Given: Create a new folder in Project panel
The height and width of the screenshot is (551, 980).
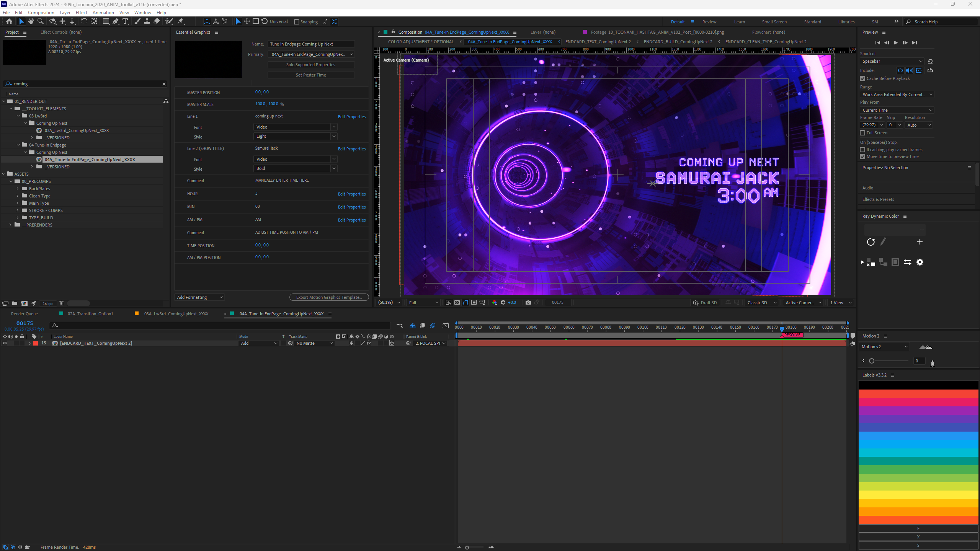Looking at the screenshot, I should [15, 303].
